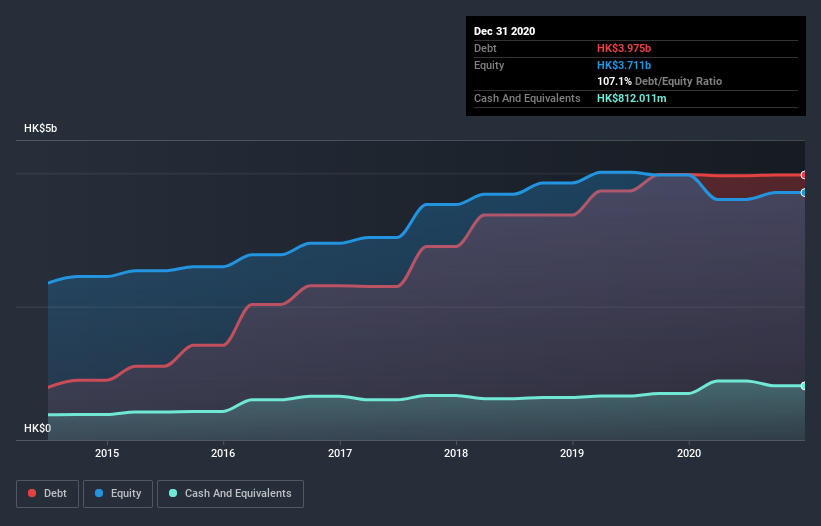Viewport: 821px width, 526px height.
Task: Click the teal Cash legend dot
Action: [173, 493]
